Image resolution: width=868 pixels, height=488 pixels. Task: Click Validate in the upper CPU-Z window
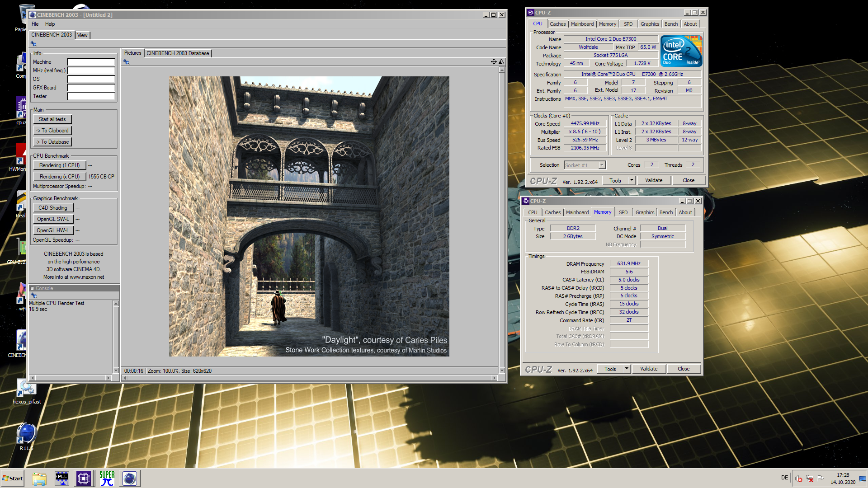[654, 180]
